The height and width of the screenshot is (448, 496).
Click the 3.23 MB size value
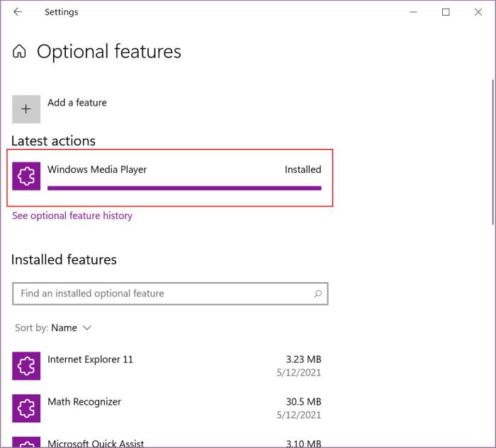(304, 359)
